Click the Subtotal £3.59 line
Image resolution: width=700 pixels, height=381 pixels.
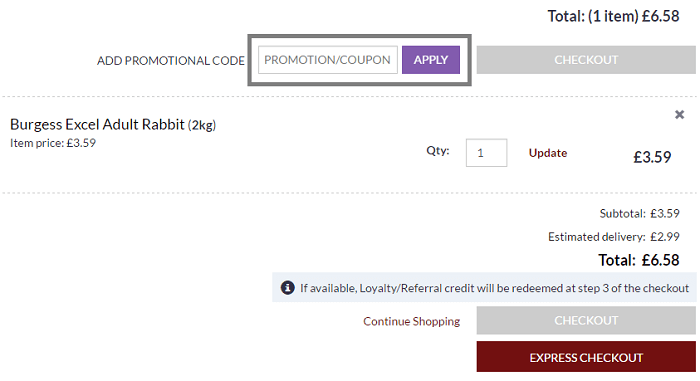tap(639, 214)
